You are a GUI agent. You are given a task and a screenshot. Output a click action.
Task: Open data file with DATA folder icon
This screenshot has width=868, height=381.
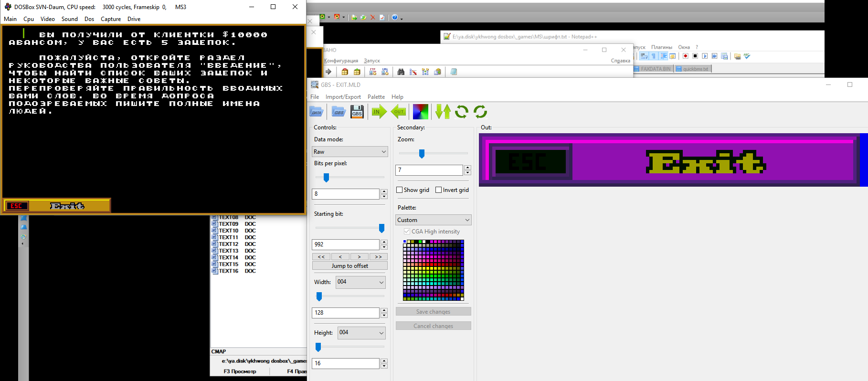pyautogui.click(x=317, y=112)
